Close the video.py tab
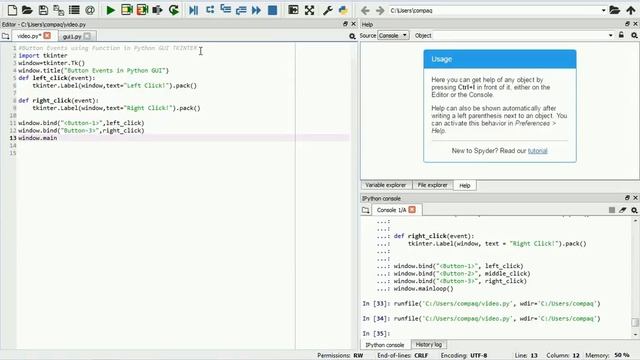 47,36
